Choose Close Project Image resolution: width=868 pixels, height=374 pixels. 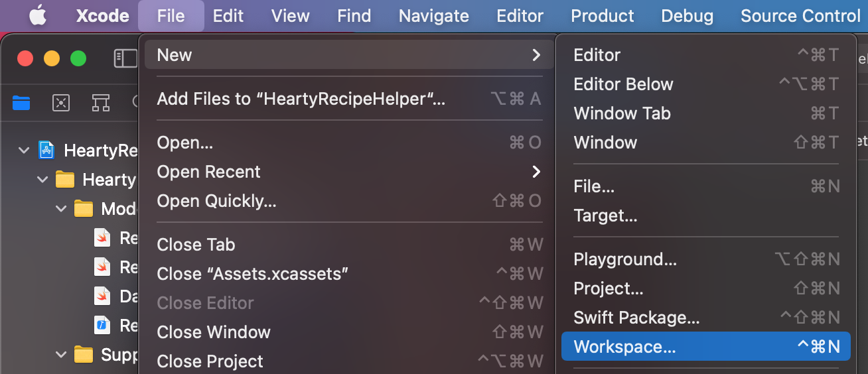349,361
